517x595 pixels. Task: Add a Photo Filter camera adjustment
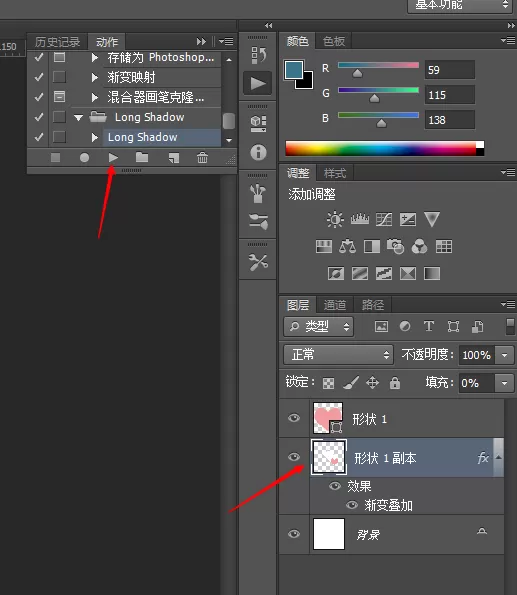click(x=395, y=246)
